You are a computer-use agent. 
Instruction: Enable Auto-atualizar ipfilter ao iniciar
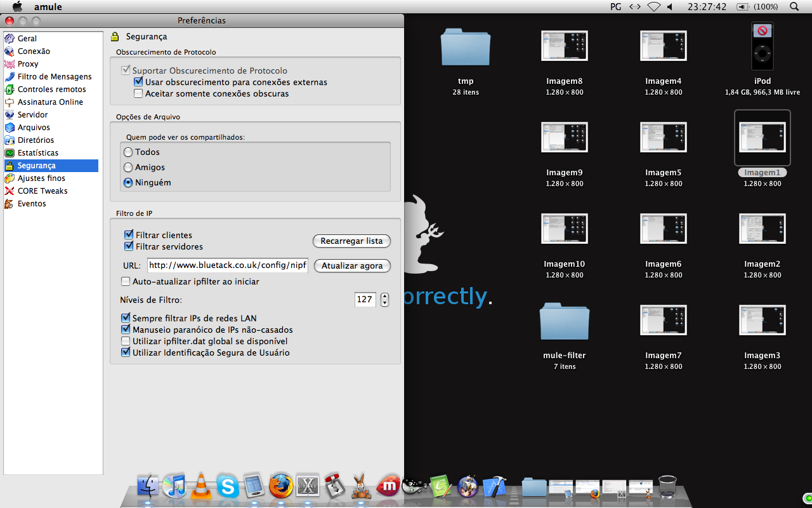click(126, 281)
